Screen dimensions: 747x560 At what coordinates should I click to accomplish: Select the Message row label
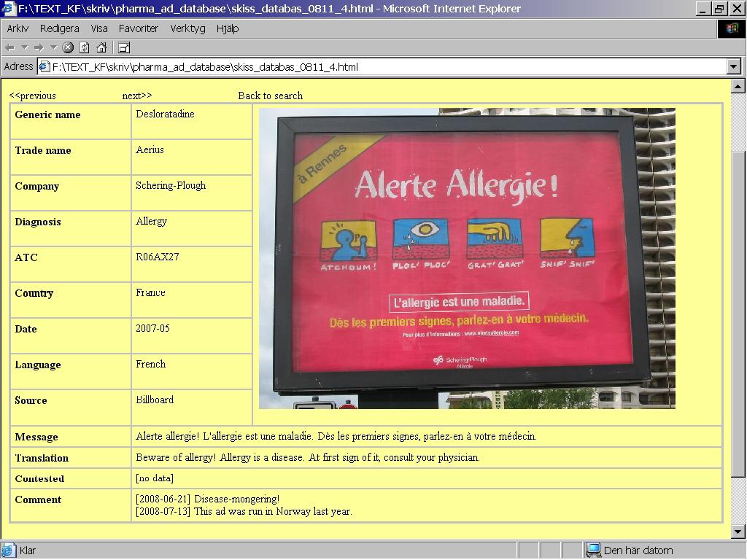click(36, 437)
